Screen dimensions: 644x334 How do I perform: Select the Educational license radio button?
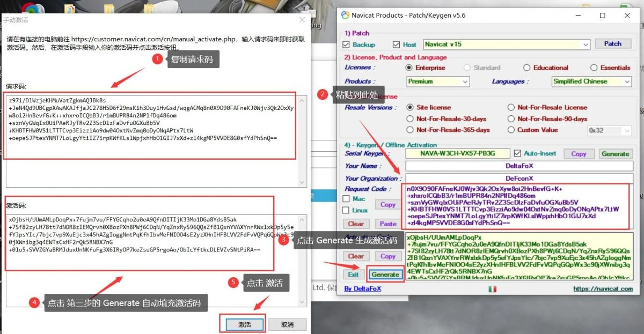(526, 68)
